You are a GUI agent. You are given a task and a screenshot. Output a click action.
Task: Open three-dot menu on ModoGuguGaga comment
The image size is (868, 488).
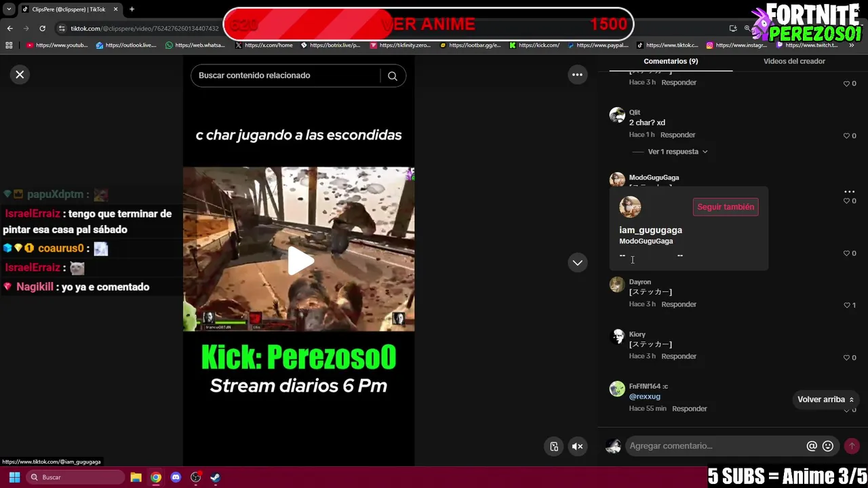click(849, 192)
